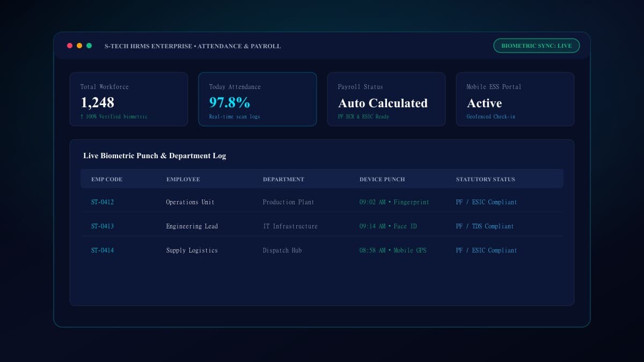Open the Today Attendance card
This screenshot has width=644, height=362.
pos(258,99)
